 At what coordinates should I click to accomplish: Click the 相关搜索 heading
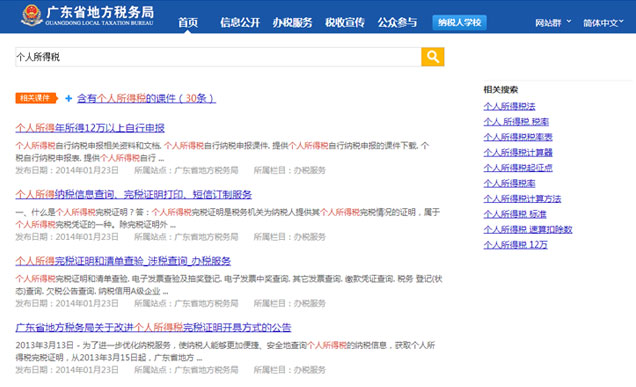501,90
